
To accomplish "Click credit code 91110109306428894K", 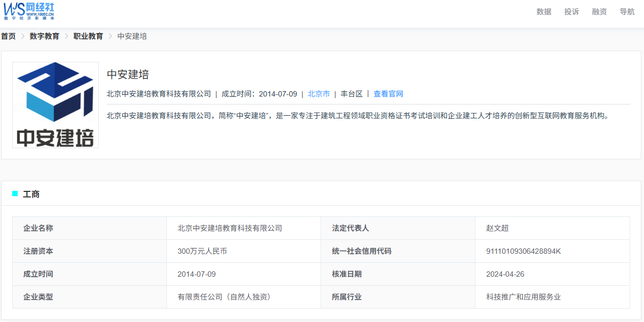I will [523, 251].
